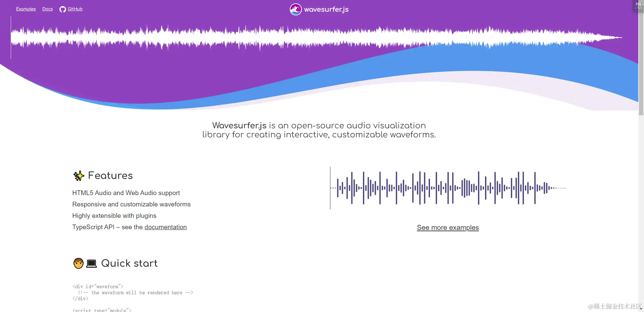Click the laptop emoji near Quick start

point(91,263)
